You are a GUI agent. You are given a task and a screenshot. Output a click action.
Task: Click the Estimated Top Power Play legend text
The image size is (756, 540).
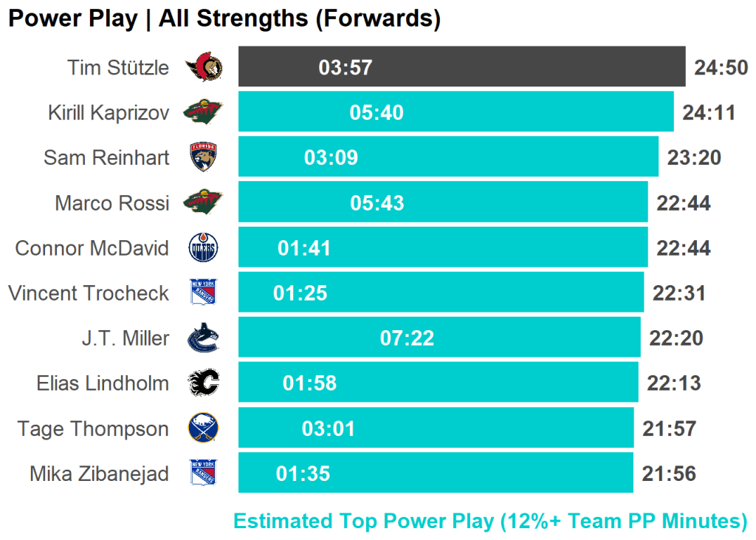pos(490,521)
